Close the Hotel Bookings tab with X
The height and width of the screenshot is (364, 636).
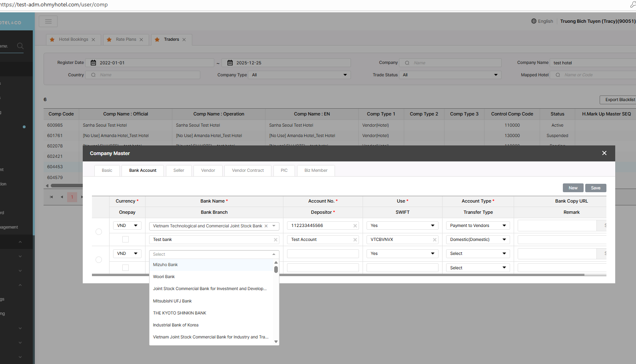click(93, 40)
